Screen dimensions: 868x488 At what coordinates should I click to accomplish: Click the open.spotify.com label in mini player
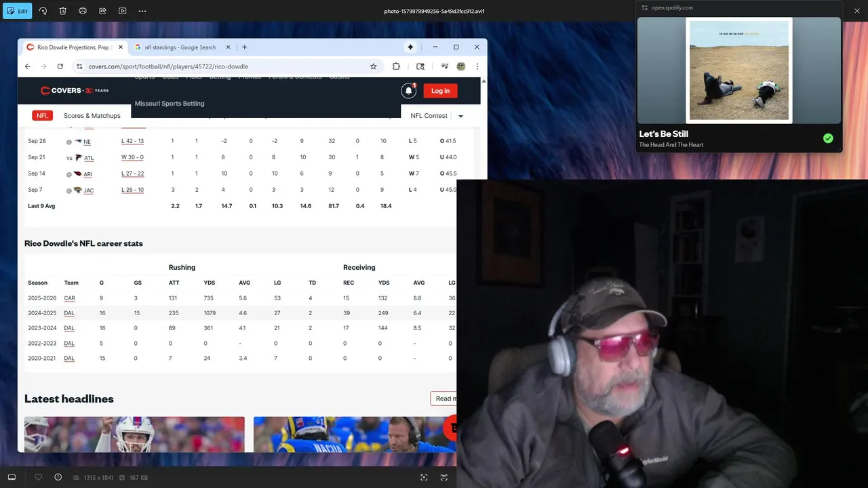point(672,8)
